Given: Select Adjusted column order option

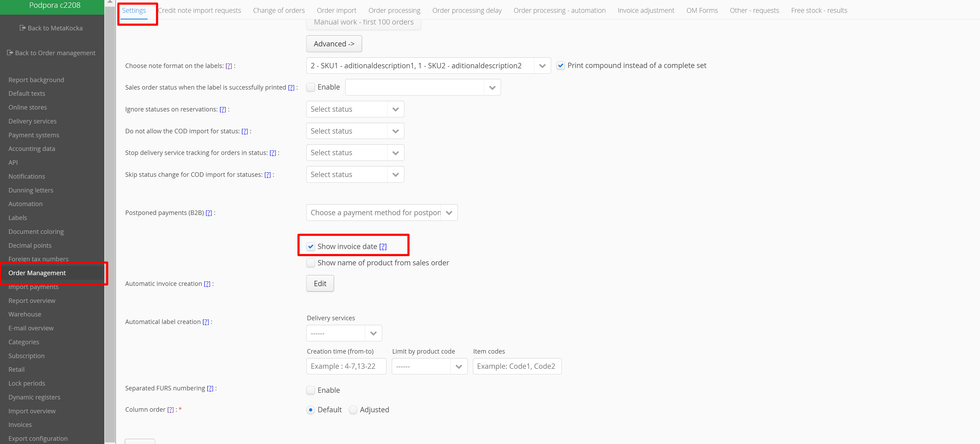Looking at the screenshot, I should pyautogui.click(x=353, y=410).
